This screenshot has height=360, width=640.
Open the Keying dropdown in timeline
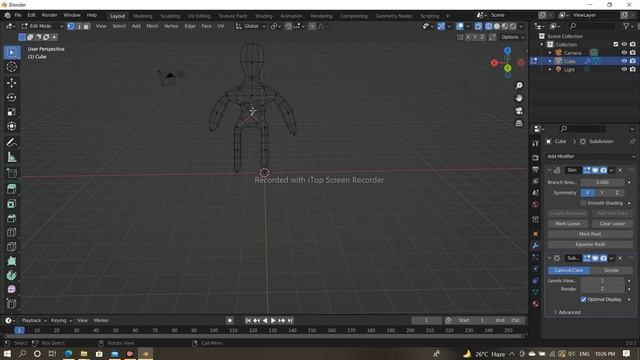point(61,320)
